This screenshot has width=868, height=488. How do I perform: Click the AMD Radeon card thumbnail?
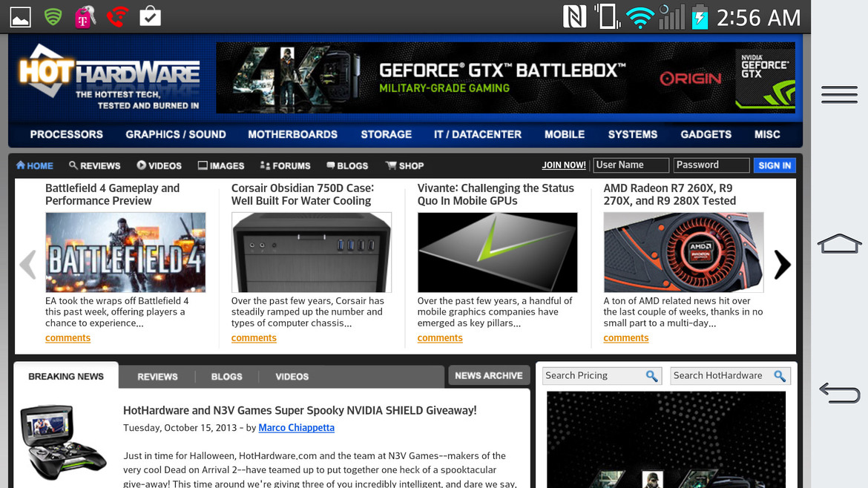(x=684, y=252)
